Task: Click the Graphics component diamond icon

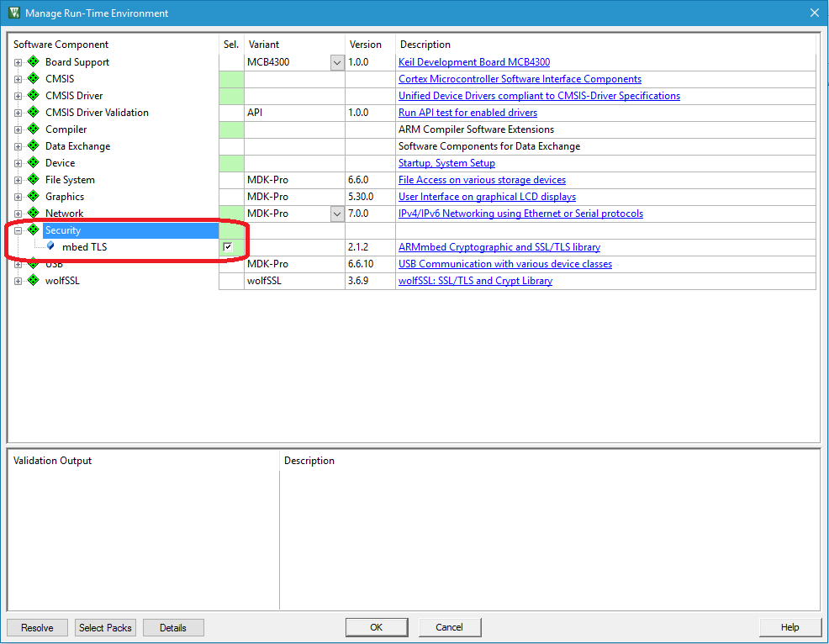Action: [33, 196]
